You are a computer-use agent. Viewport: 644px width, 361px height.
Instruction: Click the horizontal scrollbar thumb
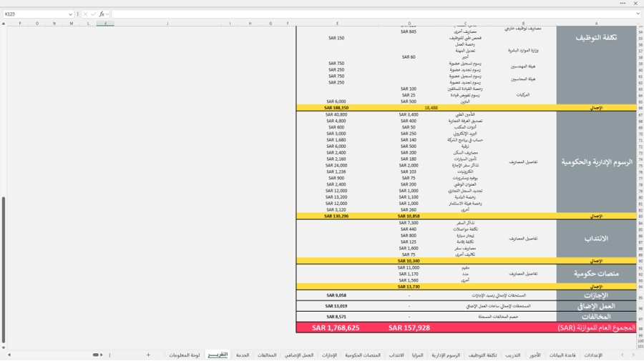[x=95, y=355]
